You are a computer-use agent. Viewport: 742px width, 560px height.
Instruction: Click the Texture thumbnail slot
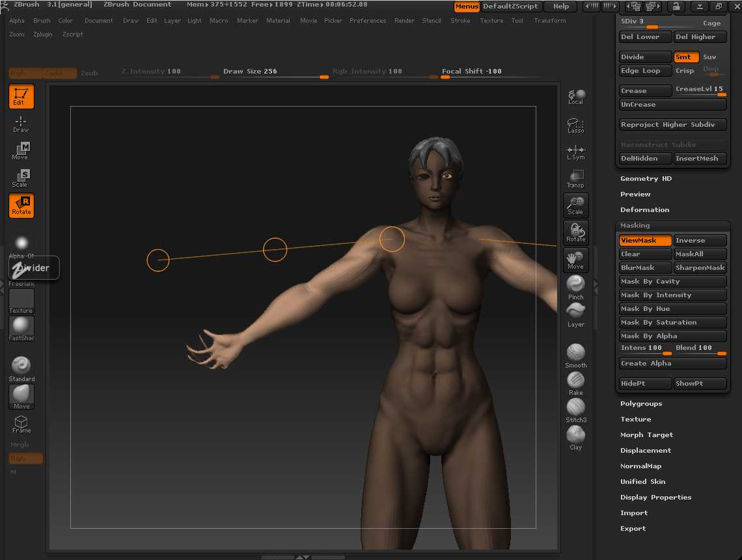tap(21, 301)
